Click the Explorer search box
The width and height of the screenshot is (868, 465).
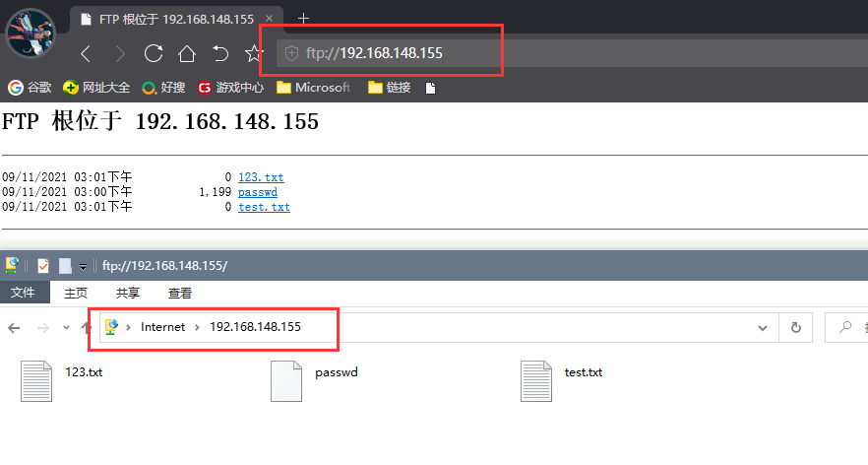click(846, 327)
